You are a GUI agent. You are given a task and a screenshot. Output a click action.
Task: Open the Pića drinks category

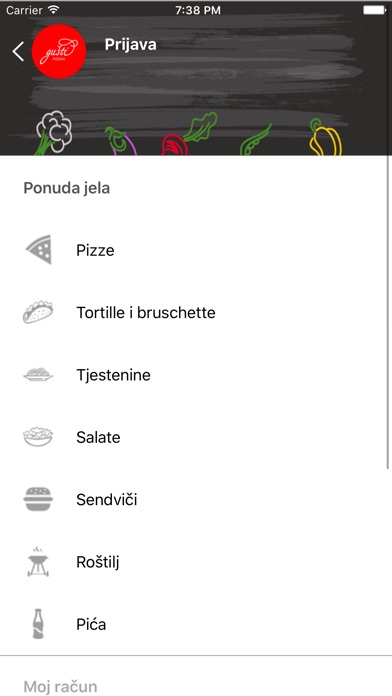pyautogui.click(x=194, y=625)
